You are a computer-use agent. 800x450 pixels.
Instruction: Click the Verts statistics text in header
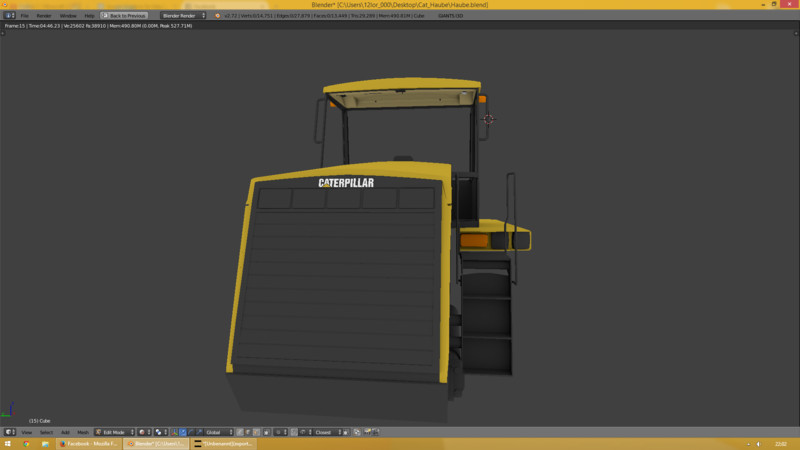[256, 16]
